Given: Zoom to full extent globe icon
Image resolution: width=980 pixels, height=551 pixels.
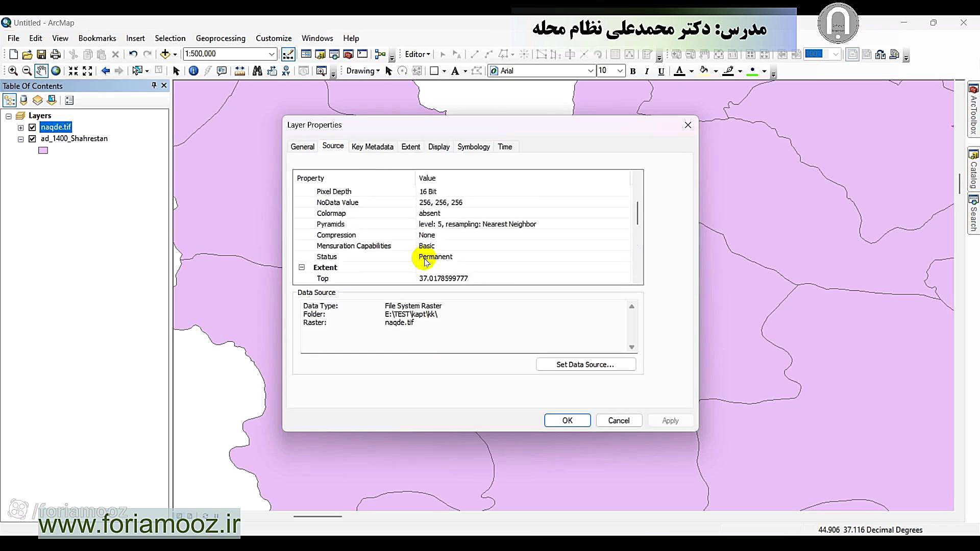Looking at the screenshot, I should [x=56, y=71].
